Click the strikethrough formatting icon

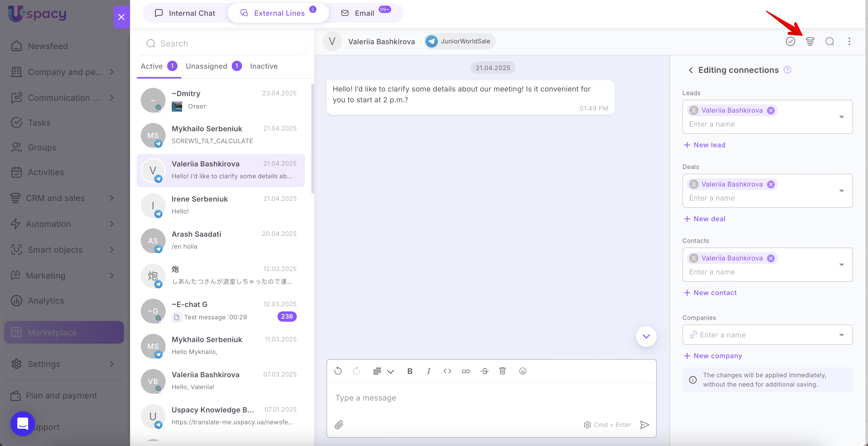485,371
